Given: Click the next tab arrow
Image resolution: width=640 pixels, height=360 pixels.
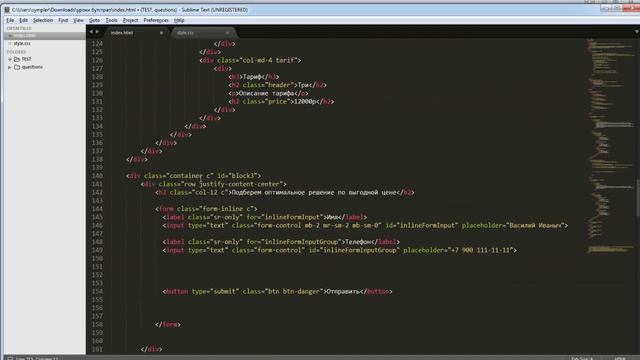Looking at the screenshot, I should pyautogui.click(x=97, y=32).
